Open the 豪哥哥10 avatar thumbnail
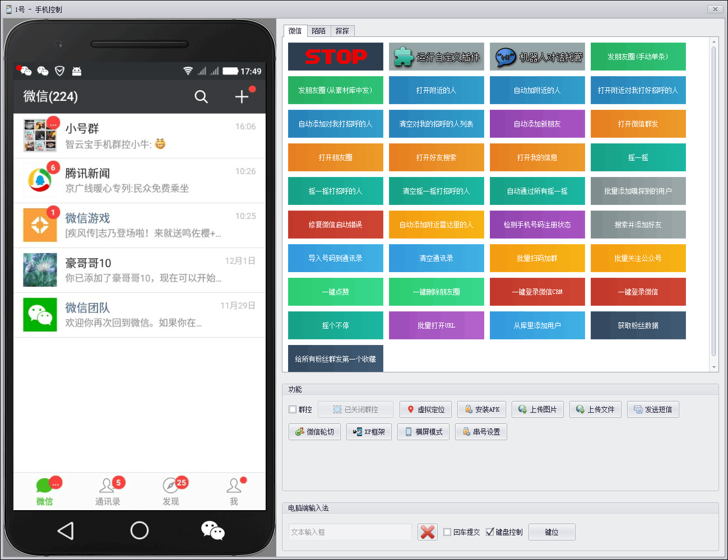Viewport: 728px width, 560px height. tap(40, 269)
